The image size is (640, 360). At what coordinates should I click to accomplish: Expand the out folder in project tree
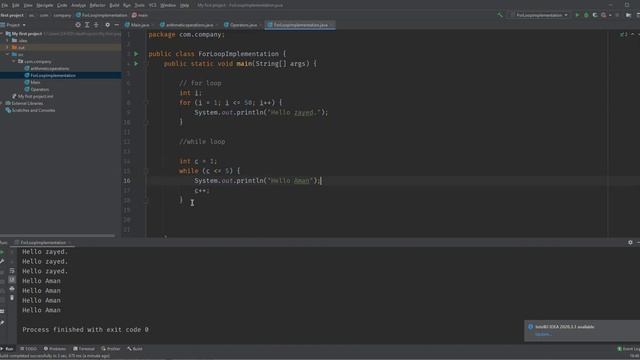click(x=7, y=48)
